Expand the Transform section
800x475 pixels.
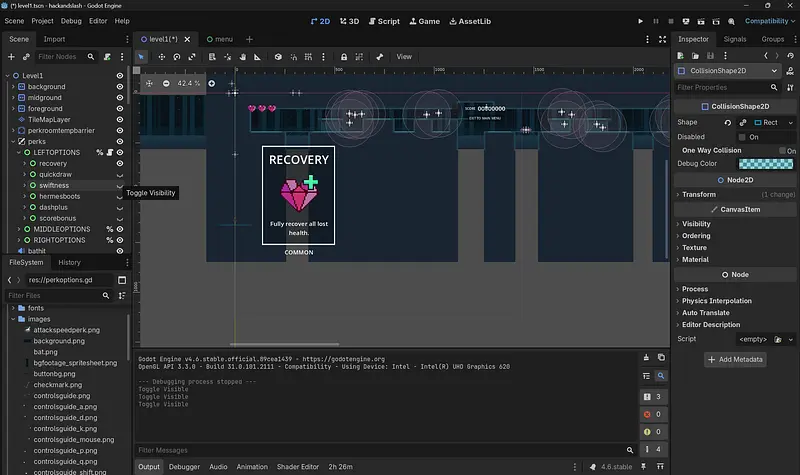pos(698,194)
